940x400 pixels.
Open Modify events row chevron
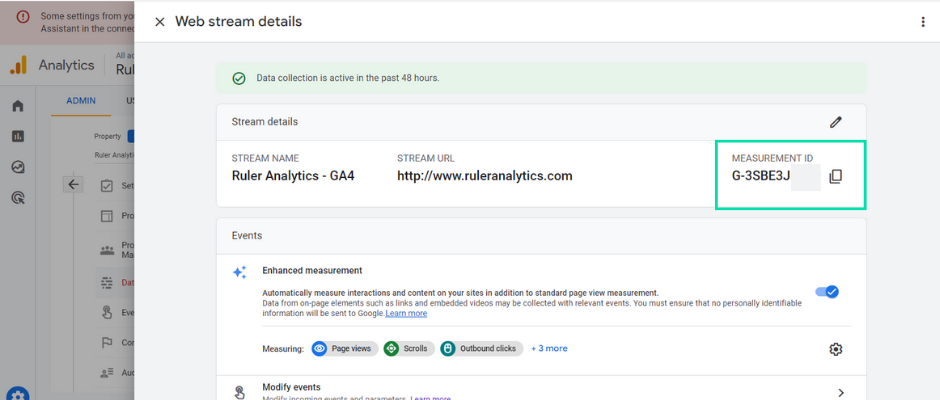841,393
